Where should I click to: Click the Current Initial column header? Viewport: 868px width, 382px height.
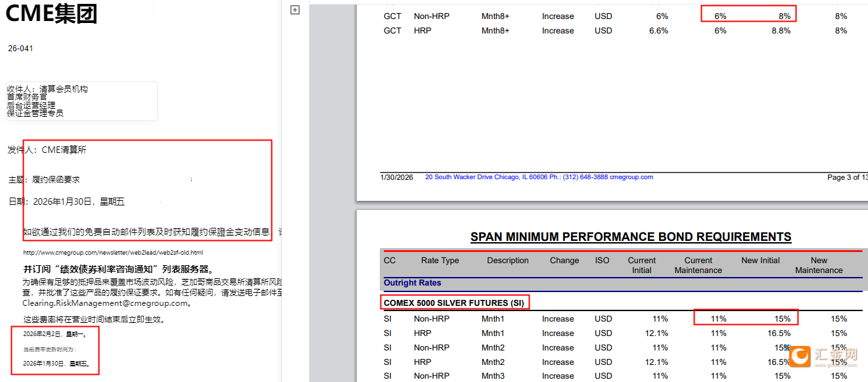(642, 265)
